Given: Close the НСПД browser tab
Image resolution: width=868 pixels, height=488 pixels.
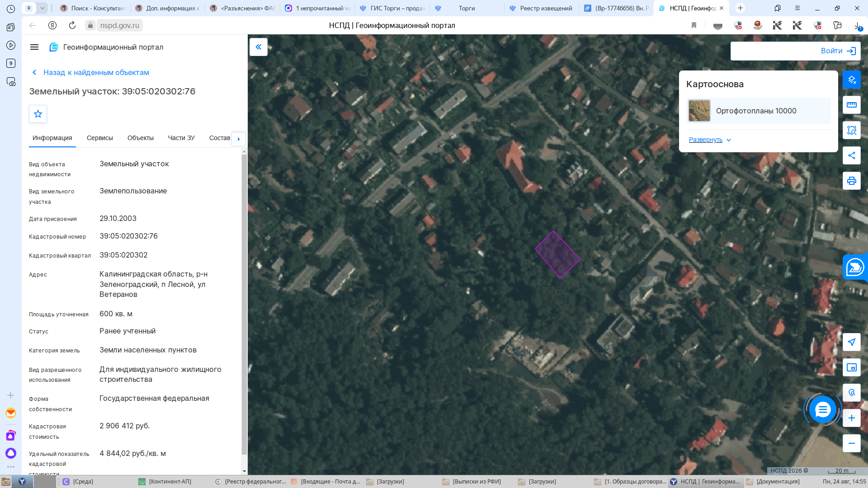Looking at the screenshot, I should [722, 8].
